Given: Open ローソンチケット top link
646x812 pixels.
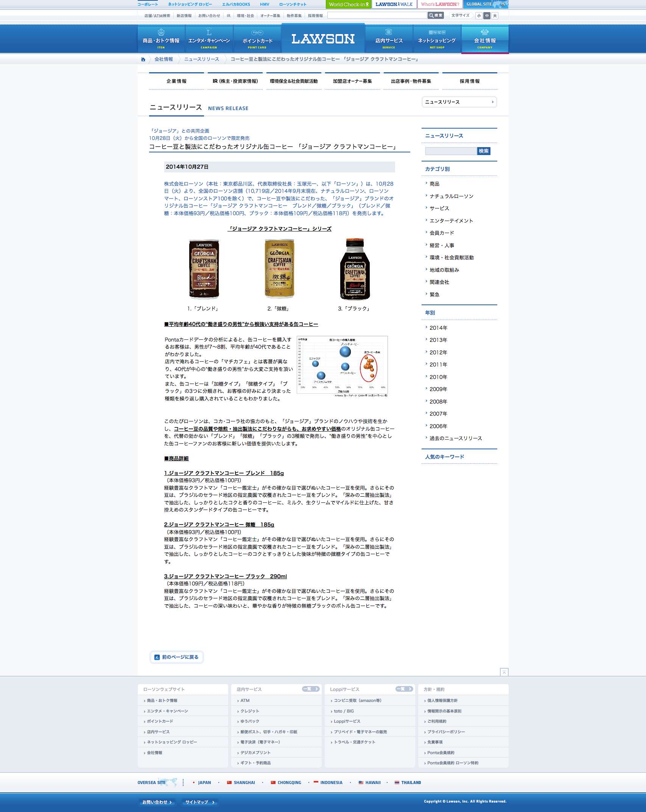Looking at the screenshot, I should coord(293,4).
